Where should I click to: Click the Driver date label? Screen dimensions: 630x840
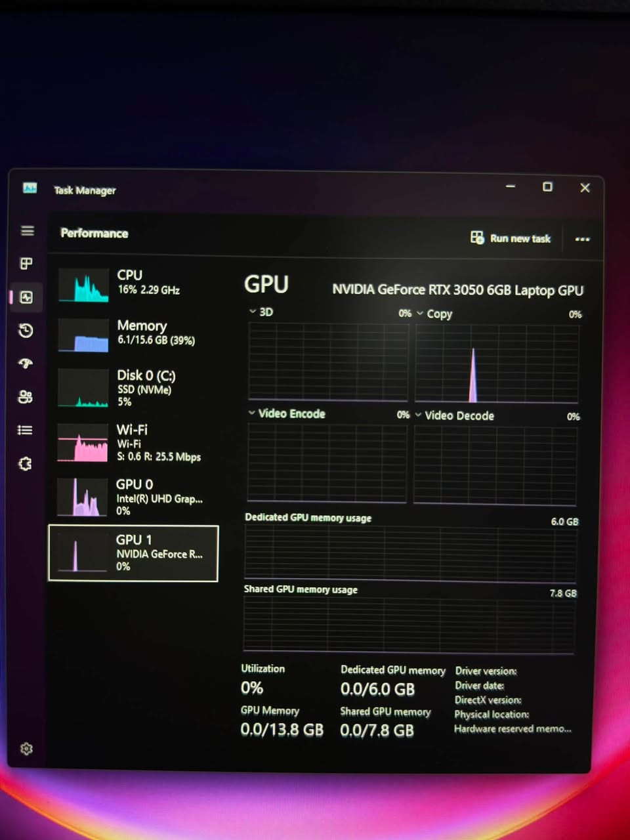(x=480, y=685)
